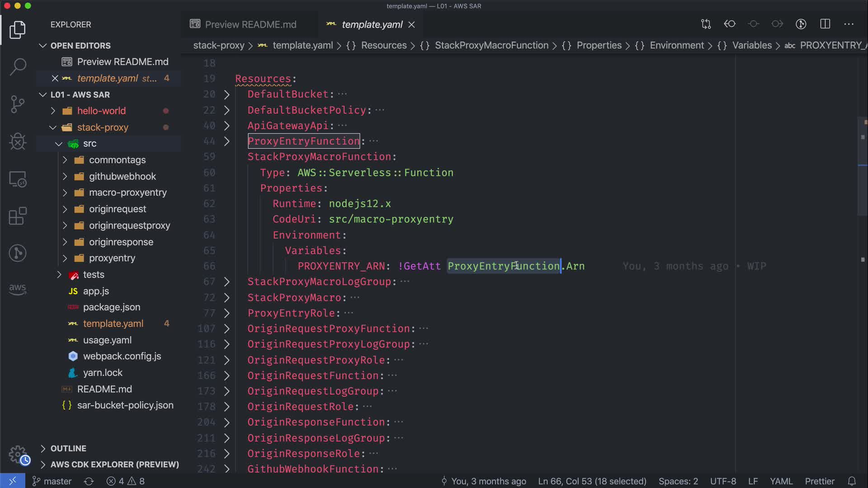Open the AWS explorer sidebar icon

(x=18, y=288)
